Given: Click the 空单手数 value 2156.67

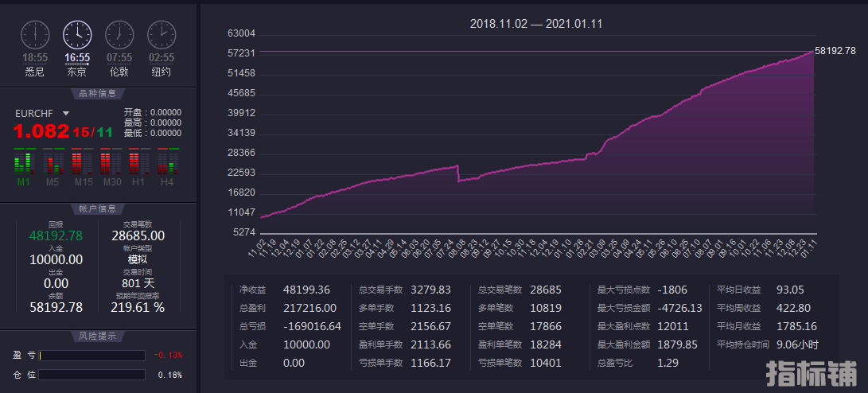Looking at the screenshot, I should [430, 326].
